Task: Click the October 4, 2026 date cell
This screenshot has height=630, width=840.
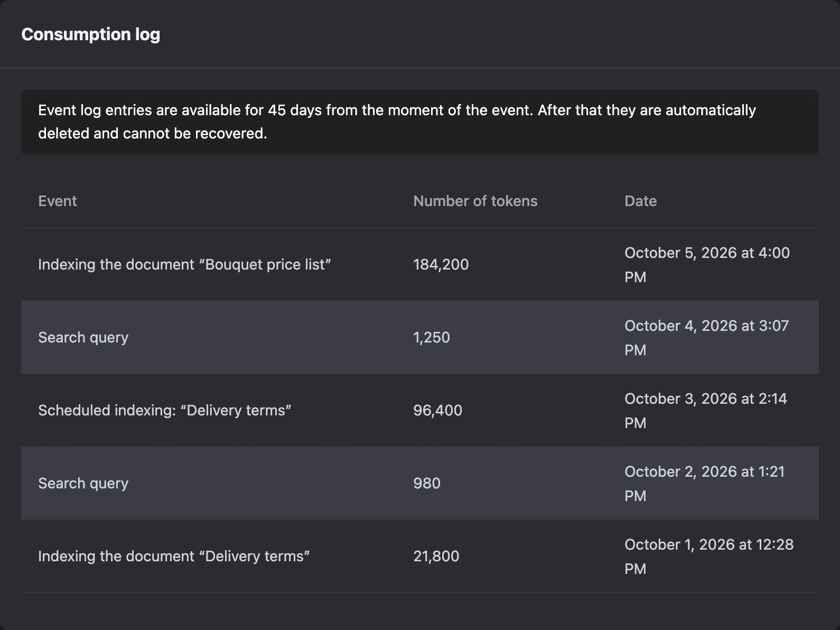Action: (706, 338)
